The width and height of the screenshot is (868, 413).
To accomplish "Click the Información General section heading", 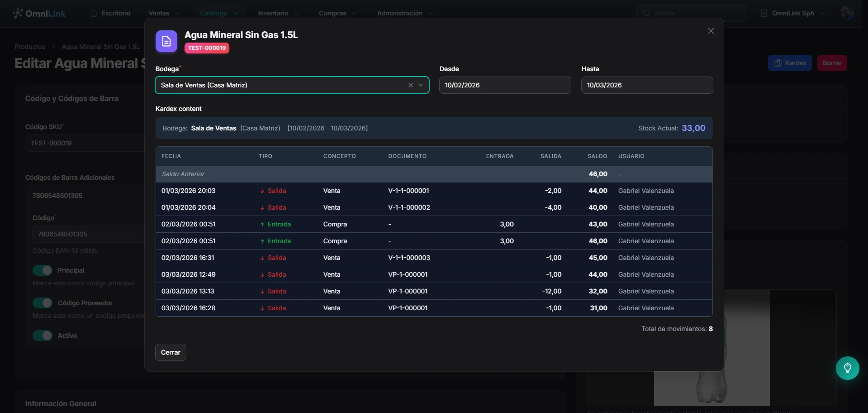I will pyautogui.click(x=61, y=403).
